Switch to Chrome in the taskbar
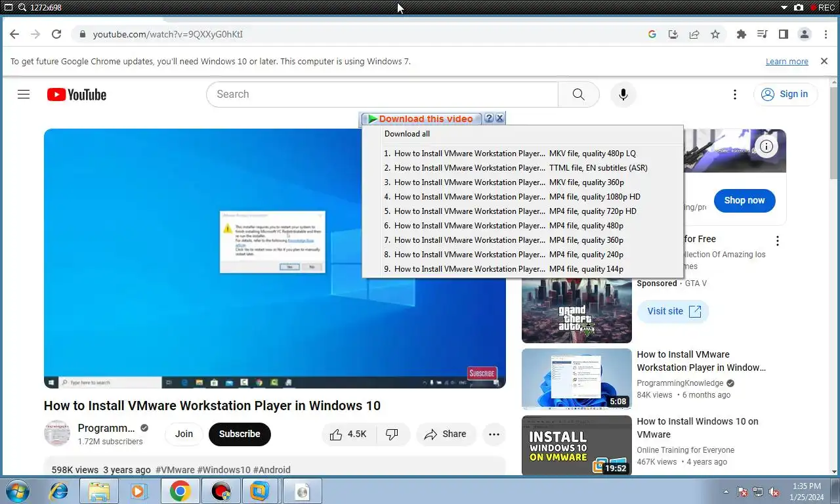 pyautogui.click(x=180, y=491)
